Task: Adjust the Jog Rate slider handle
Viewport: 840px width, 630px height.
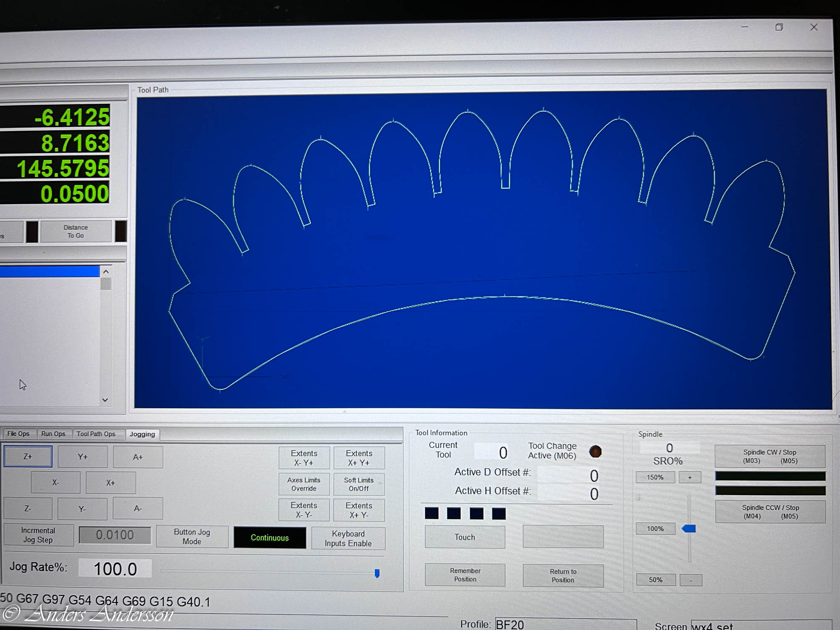Action: tap(377, 573)
